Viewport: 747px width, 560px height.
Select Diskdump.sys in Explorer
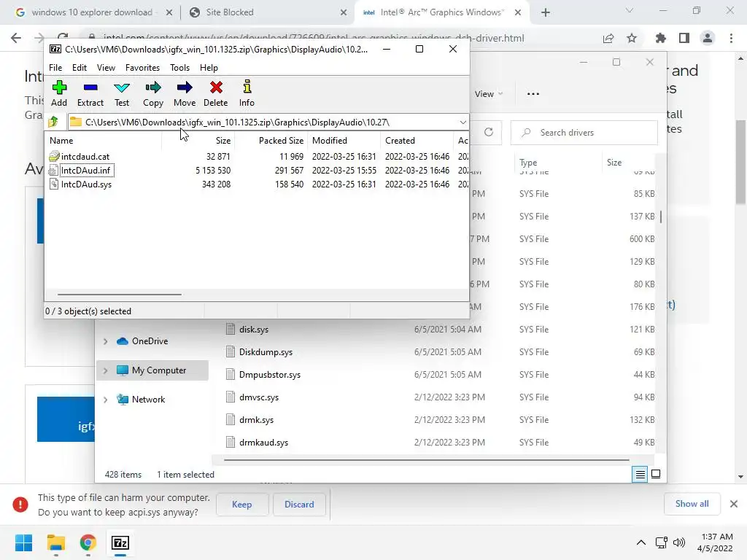point(266,352)
